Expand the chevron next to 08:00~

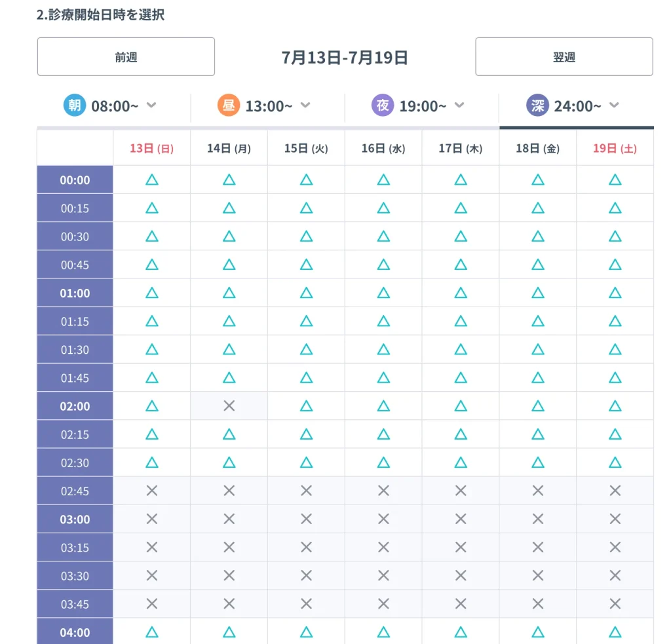(x=151, y=105)
